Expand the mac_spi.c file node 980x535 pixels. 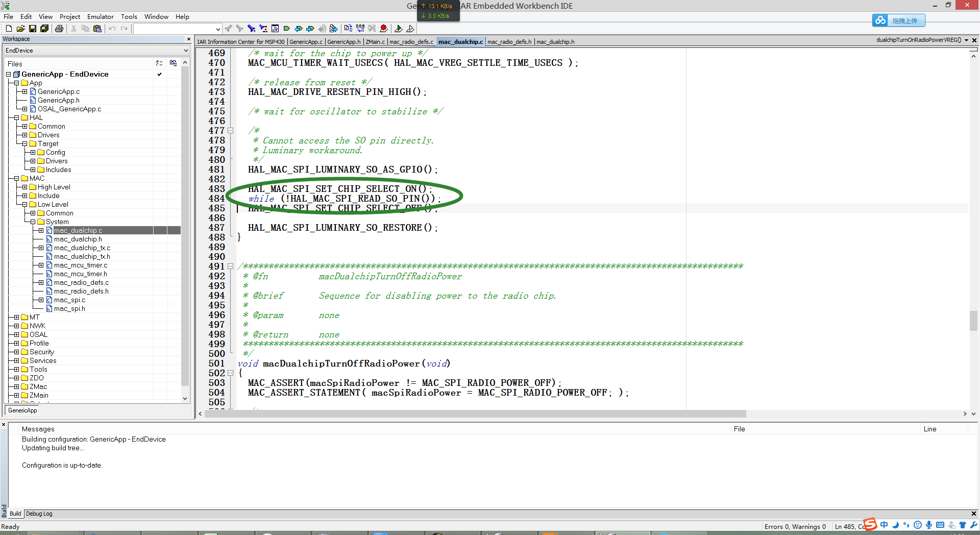[x=41, y=300]
